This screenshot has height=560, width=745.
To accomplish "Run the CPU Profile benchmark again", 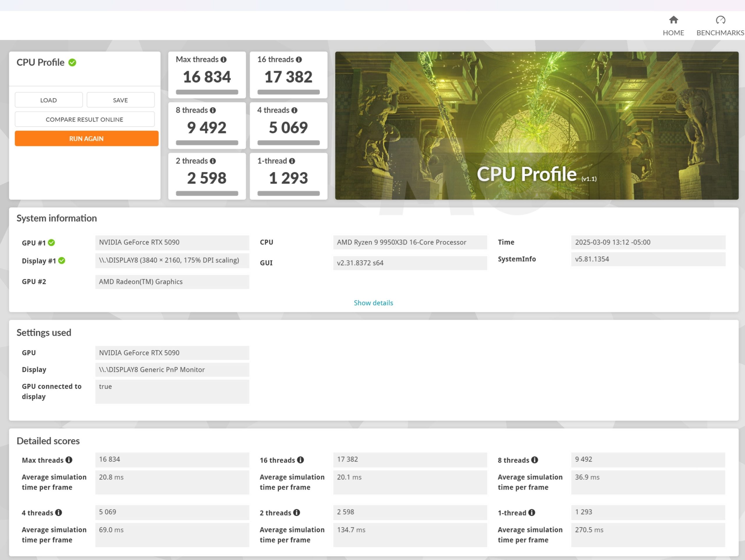I will [x=86, y=139].
